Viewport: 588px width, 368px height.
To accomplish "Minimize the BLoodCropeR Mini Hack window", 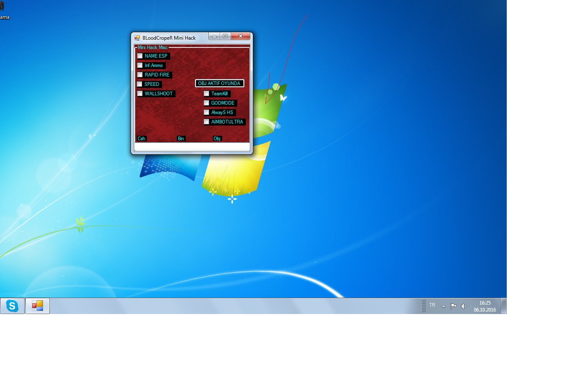I will coord(214,36).
